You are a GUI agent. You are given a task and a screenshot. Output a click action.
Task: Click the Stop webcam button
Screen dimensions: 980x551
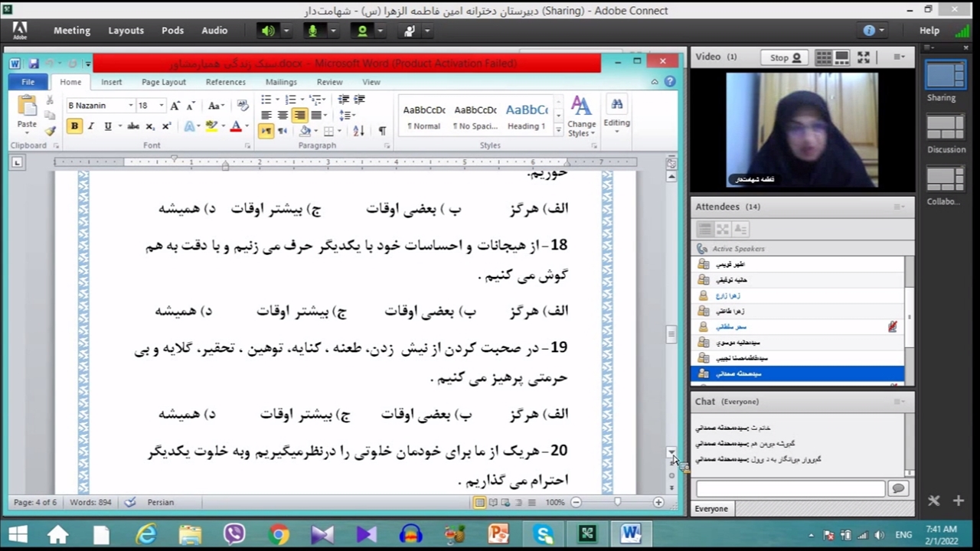pyautogui.click(x=785, y=57)
